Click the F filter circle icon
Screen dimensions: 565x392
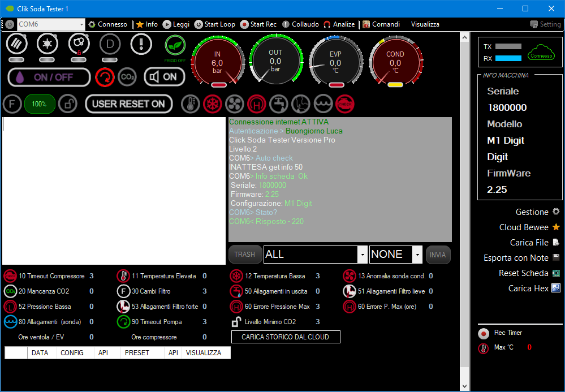(12, 104)
